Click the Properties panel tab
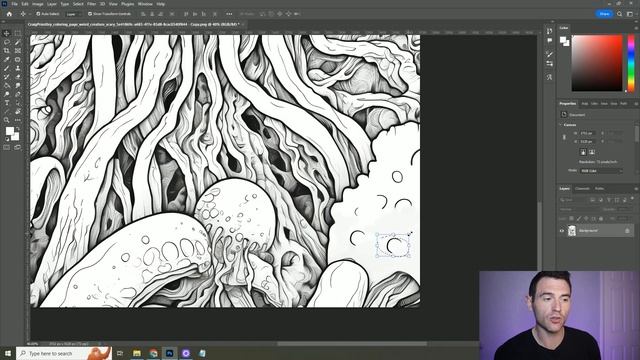The width and height of the screenshot is (640, 360). [567, 104]
